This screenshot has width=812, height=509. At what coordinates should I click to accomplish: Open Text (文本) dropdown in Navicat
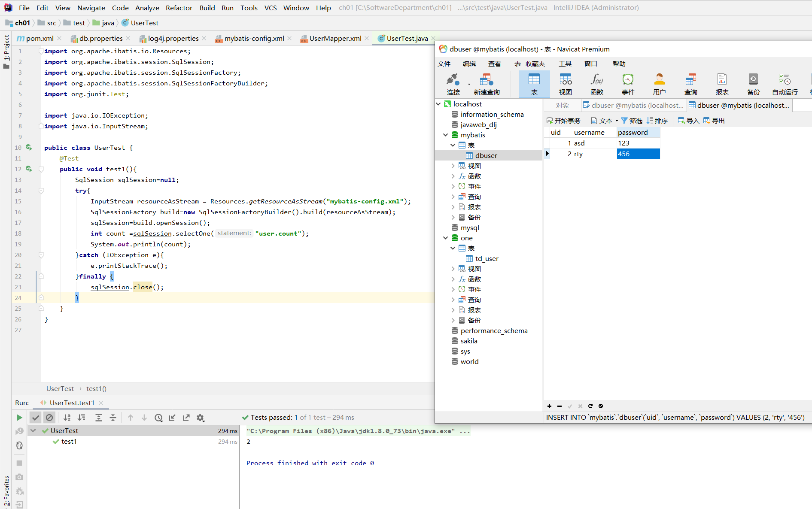tap(605, 121)
